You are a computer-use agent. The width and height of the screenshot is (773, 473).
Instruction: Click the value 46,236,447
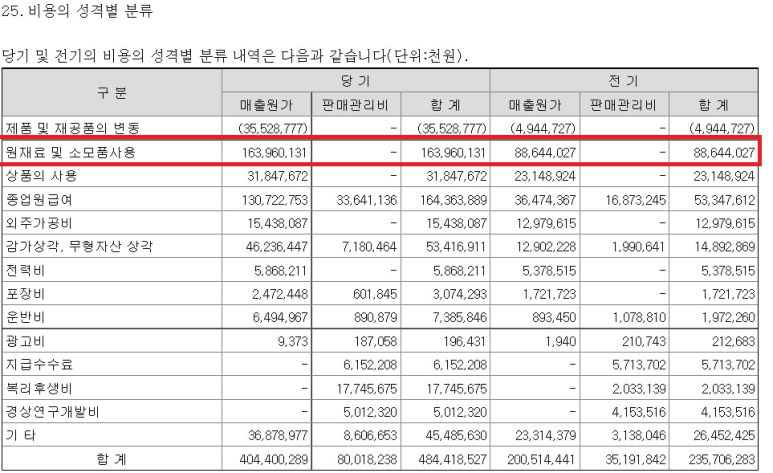277,246
